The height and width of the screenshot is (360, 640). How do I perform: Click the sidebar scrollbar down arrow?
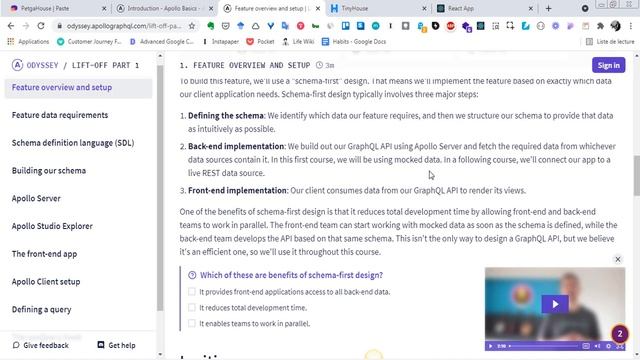click(160, 354)
